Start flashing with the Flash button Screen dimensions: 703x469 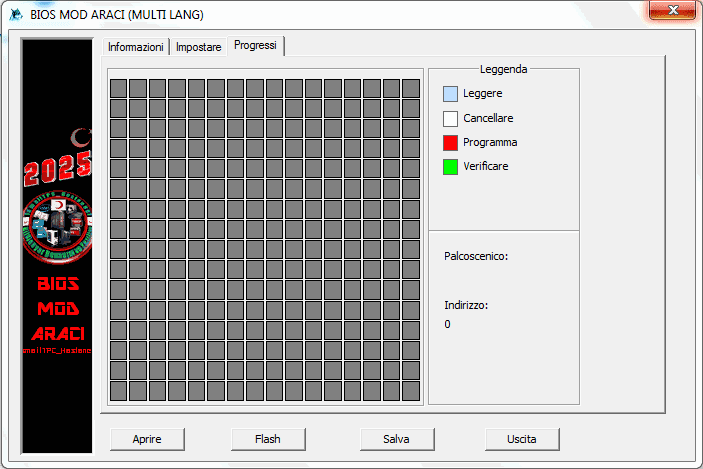pos(267,438)
